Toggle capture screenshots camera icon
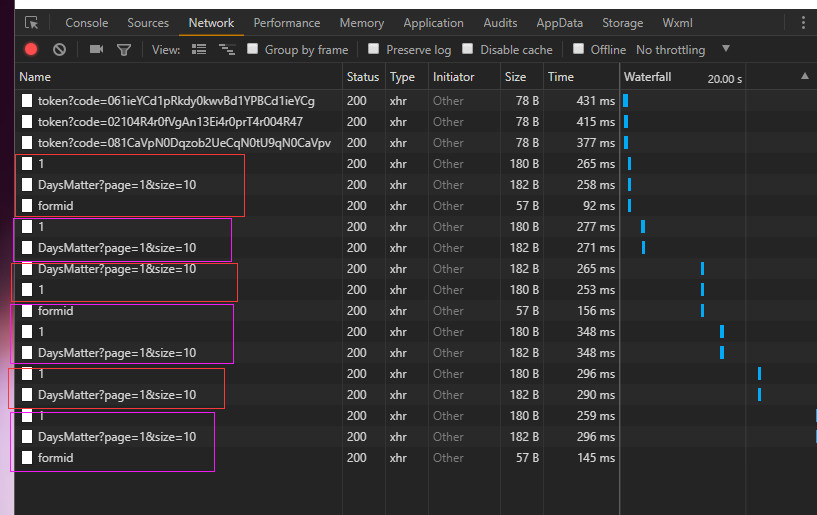This screenshot has height=515, width=817. coord(96,49)
